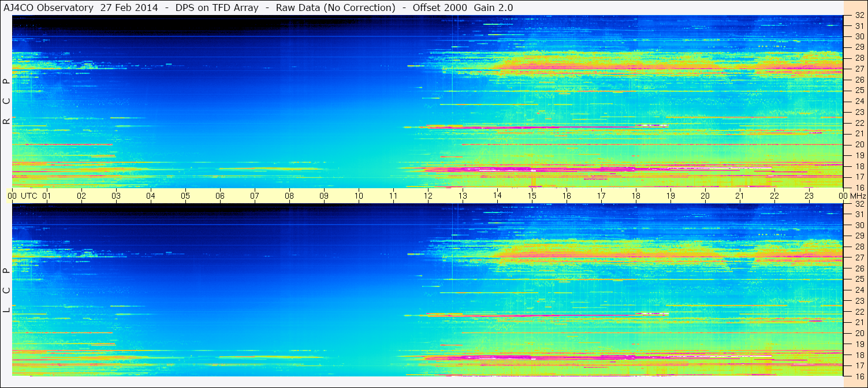
Task: Click the 24 MHz tick of the LCP panel
Action: tap(859, 290)
